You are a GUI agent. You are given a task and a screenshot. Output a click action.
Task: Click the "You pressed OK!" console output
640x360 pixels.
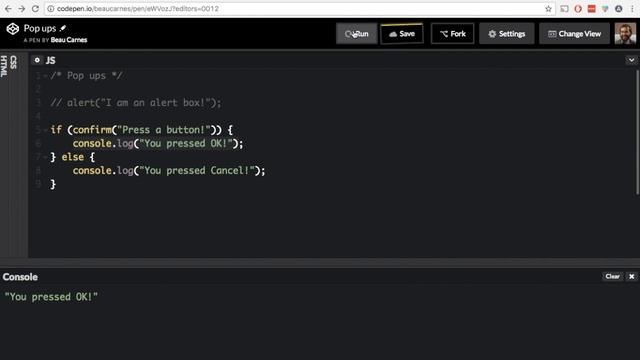[x=51, y=297]
